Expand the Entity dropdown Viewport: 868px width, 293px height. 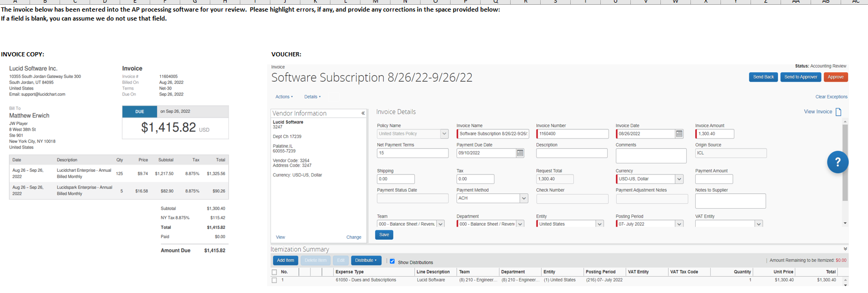(600, 224)
